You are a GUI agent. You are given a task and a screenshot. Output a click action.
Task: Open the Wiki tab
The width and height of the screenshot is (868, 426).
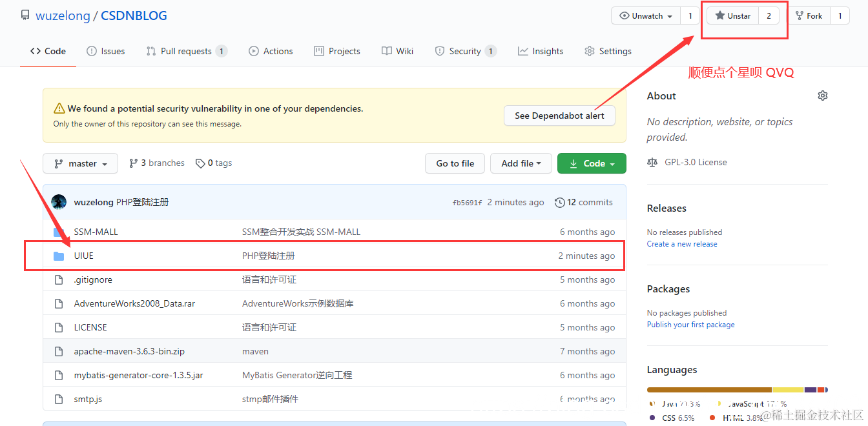tap(398, 51)
